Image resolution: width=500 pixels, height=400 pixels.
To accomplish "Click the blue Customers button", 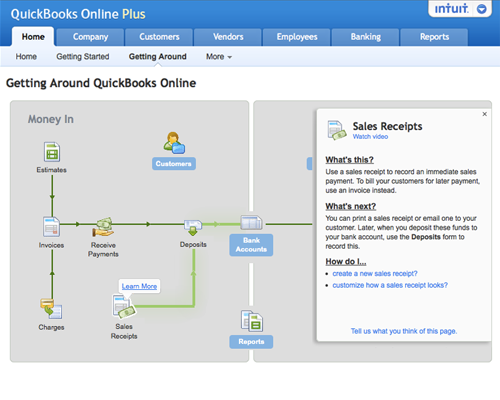I will 174,164.
